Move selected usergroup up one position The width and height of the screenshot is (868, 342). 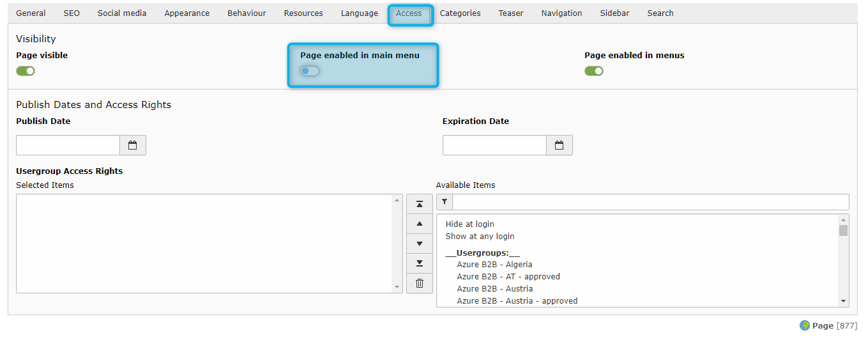click(x=420, y=224)
